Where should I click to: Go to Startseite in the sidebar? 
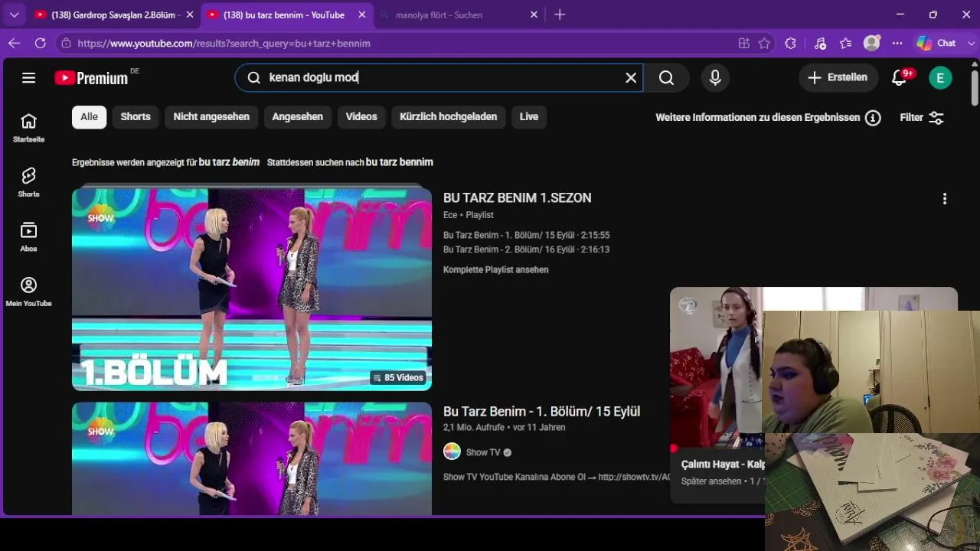click(28, 128)
